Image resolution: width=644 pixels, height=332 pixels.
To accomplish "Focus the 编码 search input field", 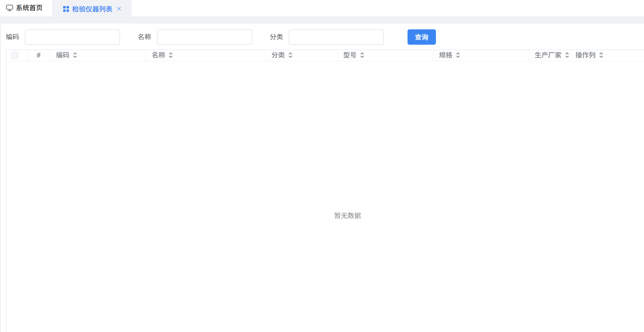I will coord(72,37).
